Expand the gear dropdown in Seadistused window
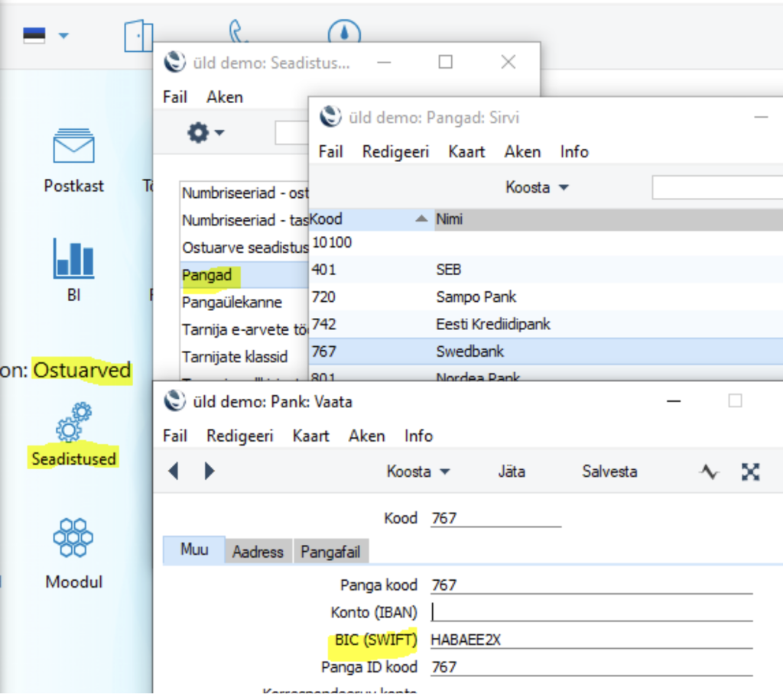The image size is (783, 700). click(206, 133)
